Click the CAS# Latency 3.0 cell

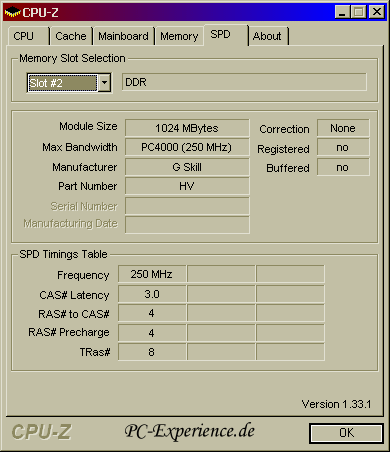[x=152, y=294]
